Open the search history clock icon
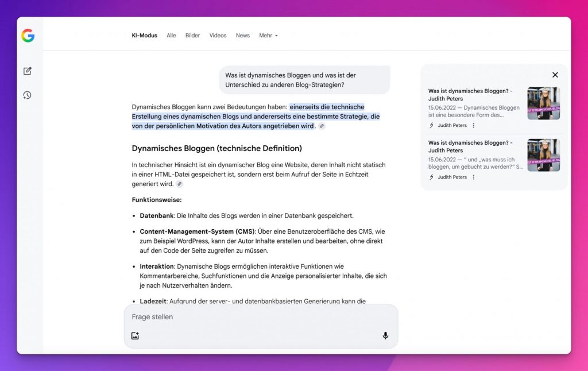Viewport: 588px width, 371px height. click(x=28, y=95)
